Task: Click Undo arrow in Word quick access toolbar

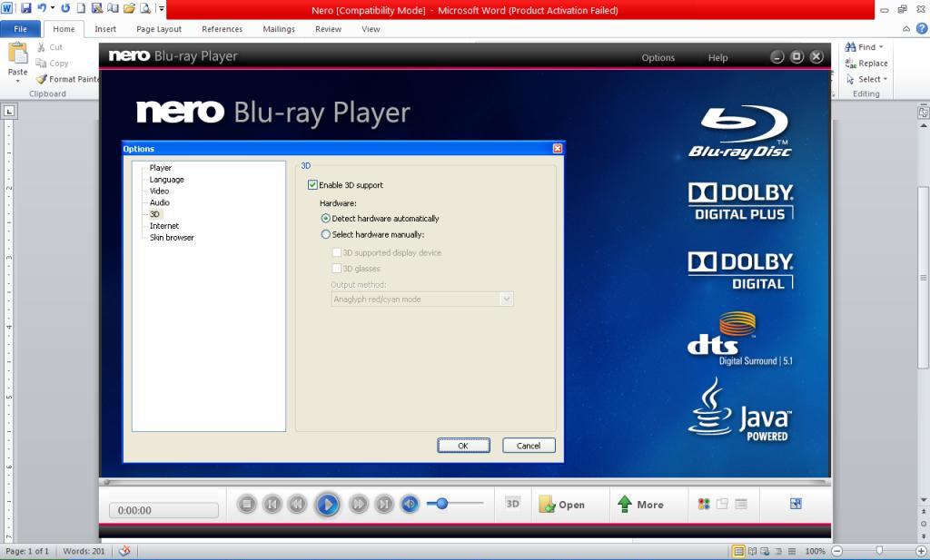Action: [x=42, y=8]
